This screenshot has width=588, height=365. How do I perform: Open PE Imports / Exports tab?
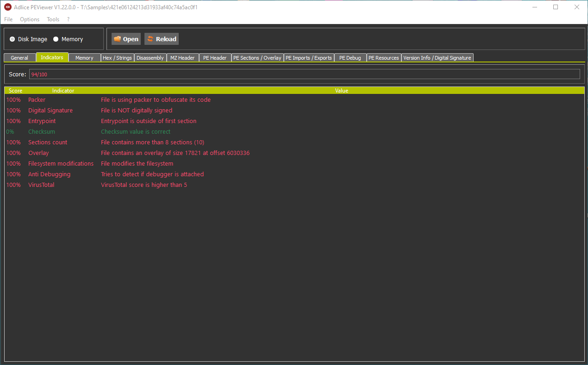coord(308,58)
